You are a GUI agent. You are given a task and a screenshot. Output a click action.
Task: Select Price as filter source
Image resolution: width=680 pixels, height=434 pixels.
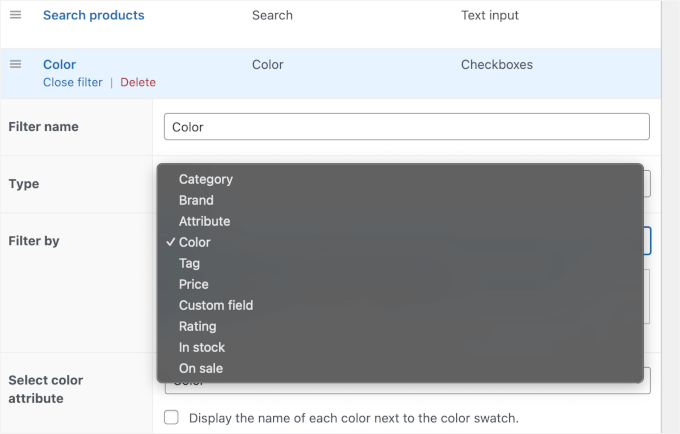(x=194, y=284)
